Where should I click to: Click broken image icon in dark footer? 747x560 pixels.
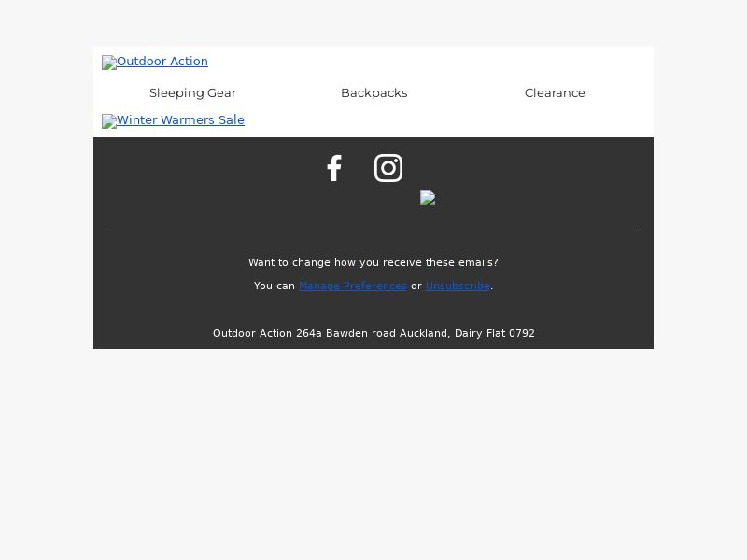coord(428,198)
